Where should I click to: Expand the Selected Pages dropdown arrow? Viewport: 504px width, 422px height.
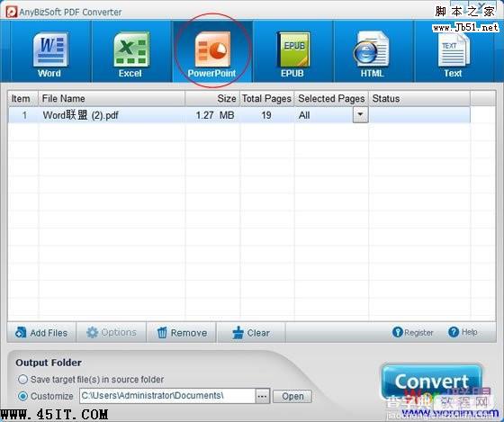tap(360, 115)
